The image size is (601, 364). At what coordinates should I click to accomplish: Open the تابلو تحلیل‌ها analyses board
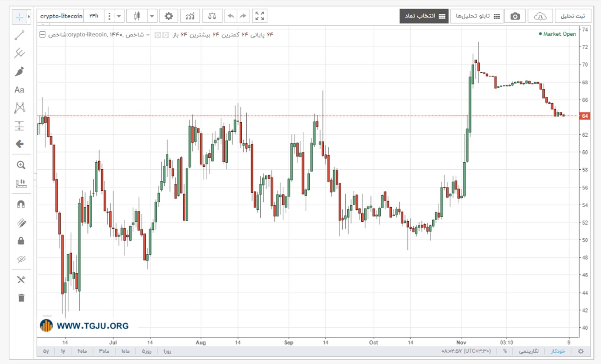pos(477,16)
